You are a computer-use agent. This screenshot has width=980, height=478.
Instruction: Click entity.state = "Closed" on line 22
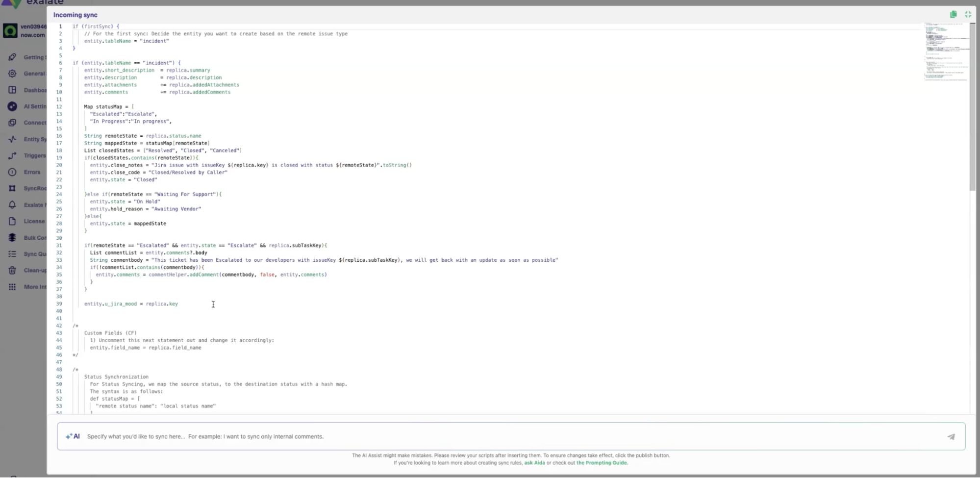point(124,180)
